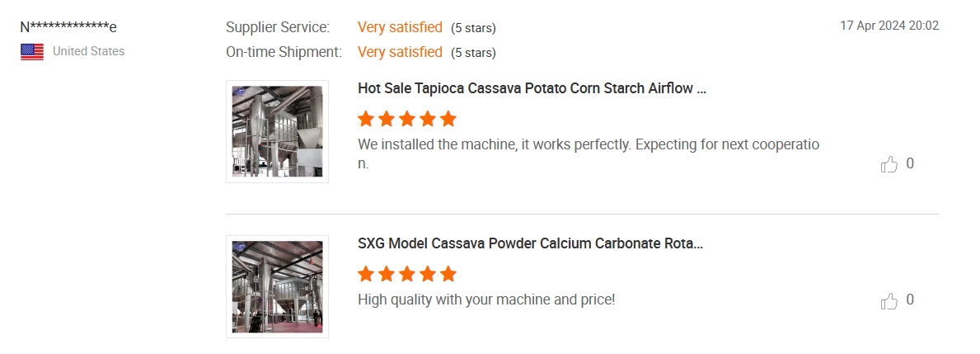Open the 'SXG Model Cassava Powder Calcium Carbonate' title
980x354 pixels.
coord(531,244)
